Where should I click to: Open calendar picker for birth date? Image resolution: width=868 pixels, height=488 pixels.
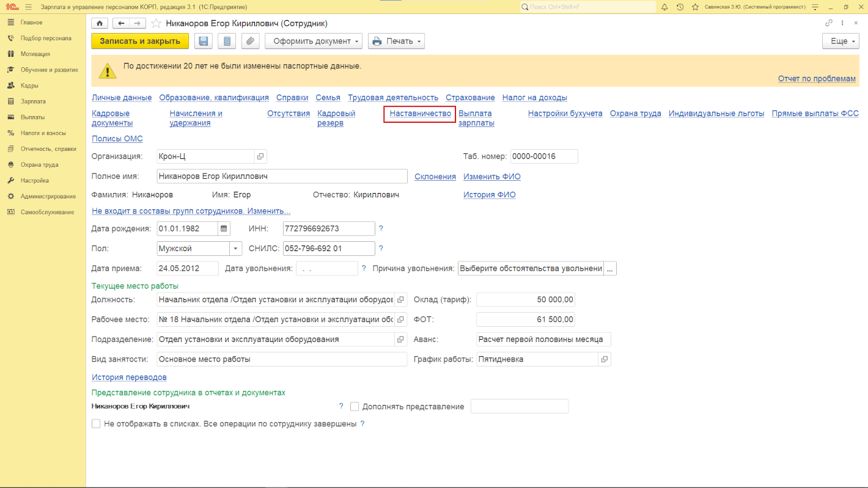224,228
